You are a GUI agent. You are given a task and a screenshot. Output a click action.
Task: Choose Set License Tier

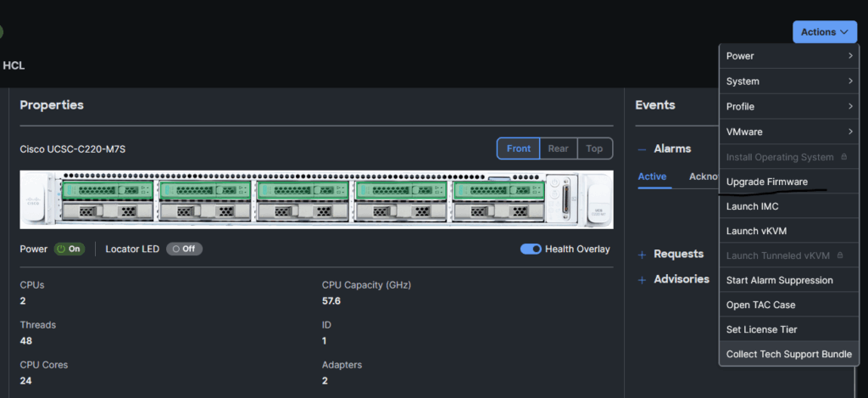click(x=789, y=329)
